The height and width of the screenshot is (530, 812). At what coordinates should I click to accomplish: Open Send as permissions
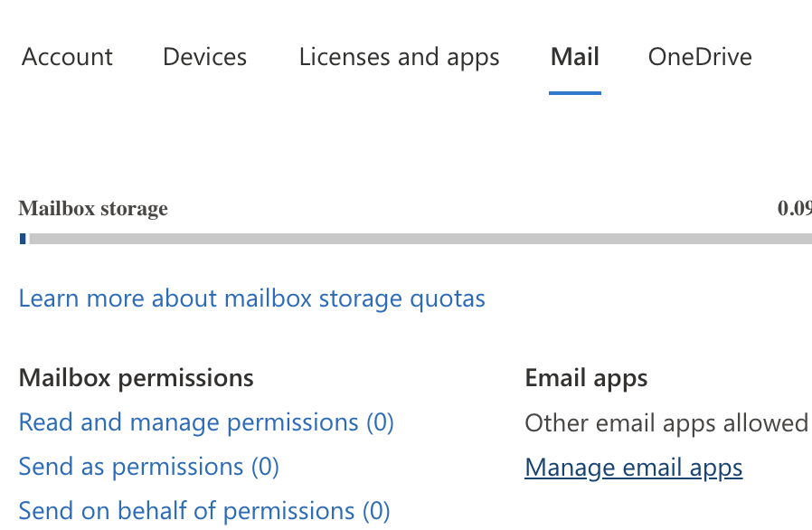coord(148,466)
